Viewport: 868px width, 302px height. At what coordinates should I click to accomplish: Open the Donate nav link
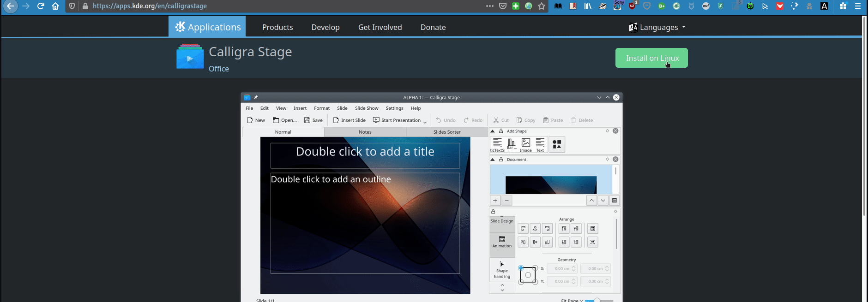pyautogui.click(x=433, y=27)
